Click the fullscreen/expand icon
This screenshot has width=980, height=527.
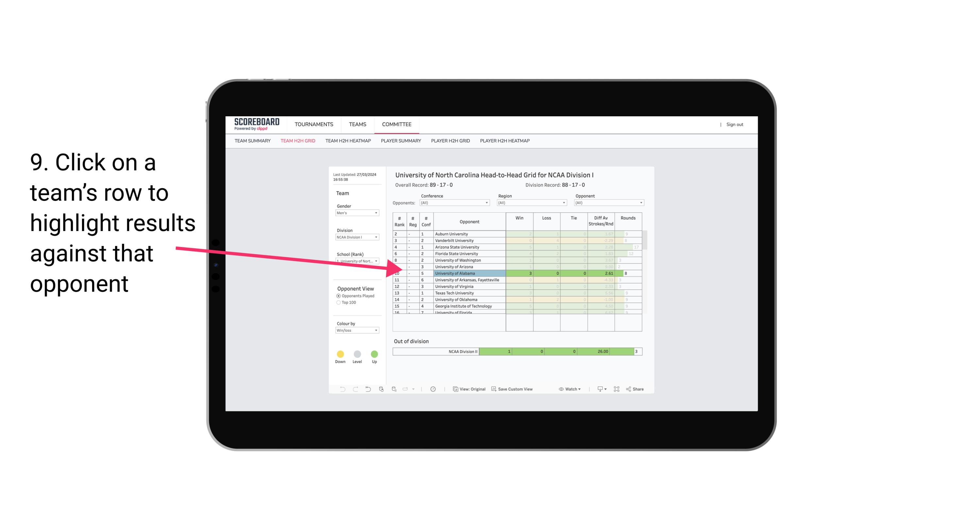(x=617, y=389)
